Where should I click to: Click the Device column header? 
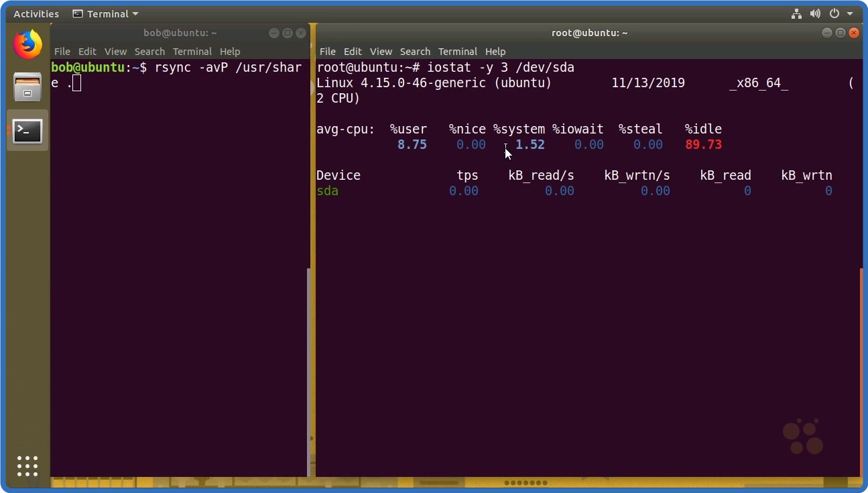click(338, 175)
